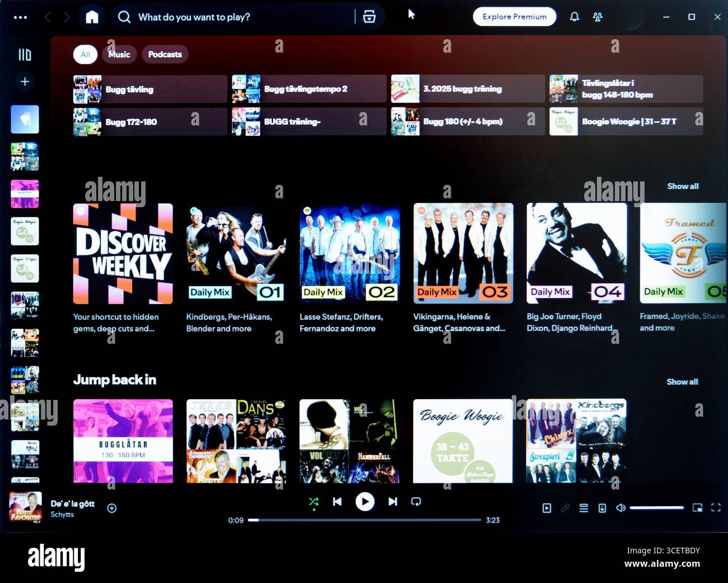Skip to previous track
This screenshot has height=583, width=728.
[x=337, y=502]
